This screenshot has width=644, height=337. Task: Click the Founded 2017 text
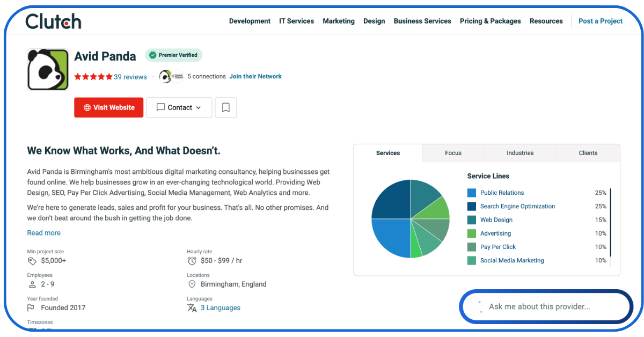(63, 308)
